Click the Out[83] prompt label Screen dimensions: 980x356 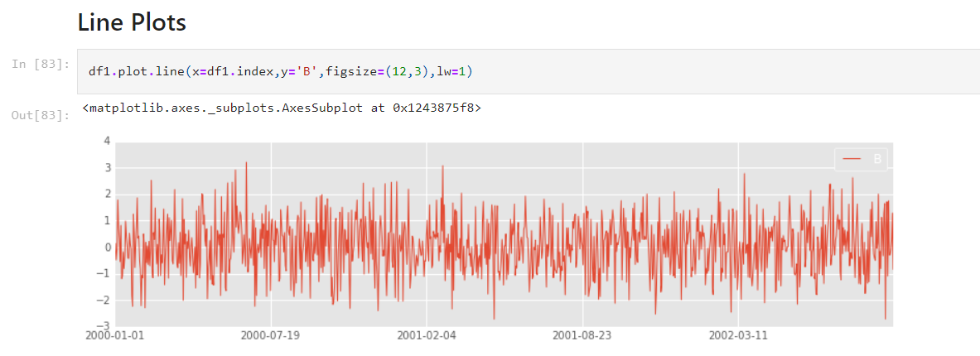41,115
